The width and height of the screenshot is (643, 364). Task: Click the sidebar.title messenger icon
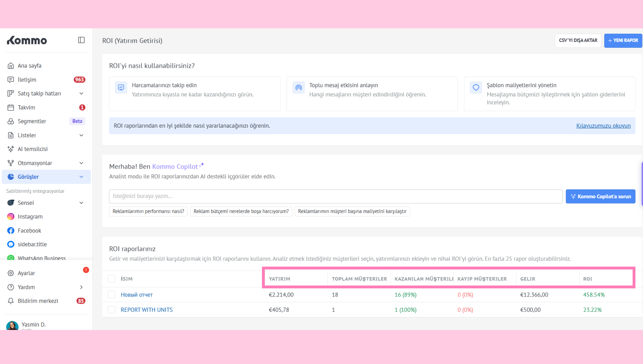click(x=10, y=244)
